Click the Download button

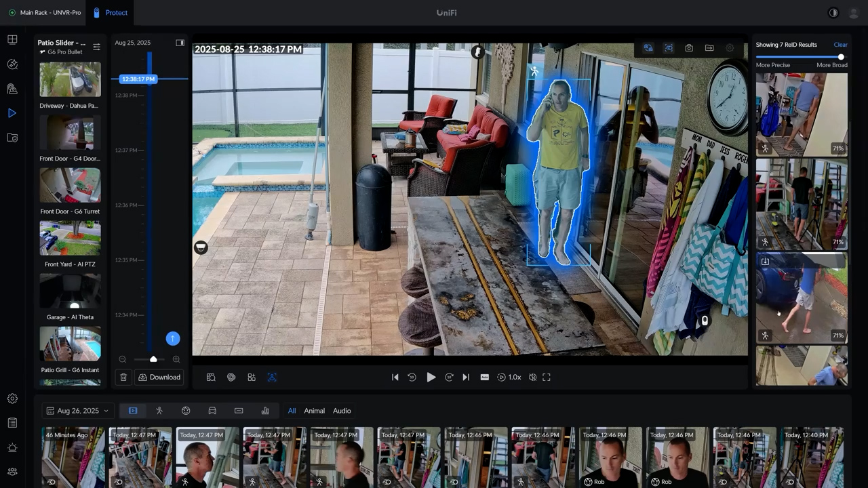coord(159,378)
